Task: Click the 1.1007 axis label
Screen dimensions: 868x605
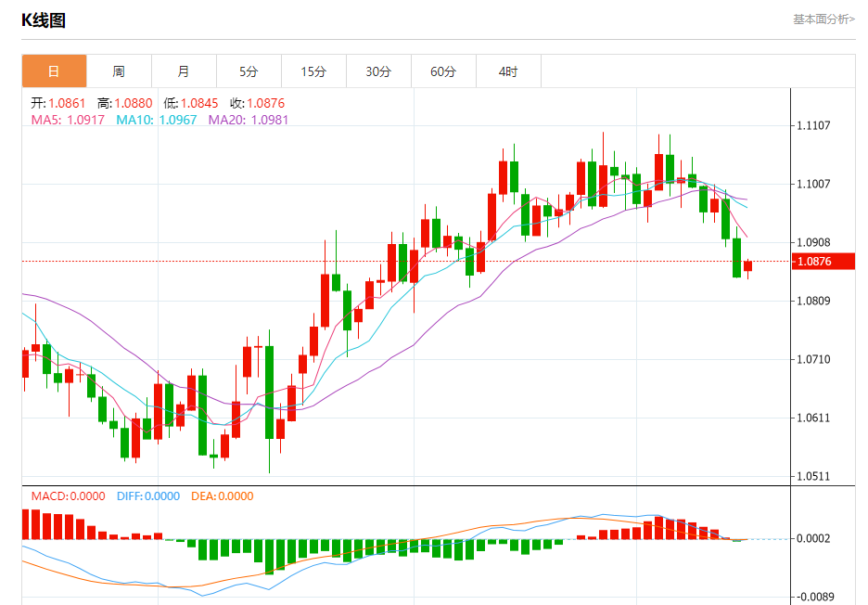Action: click(813, 184)
